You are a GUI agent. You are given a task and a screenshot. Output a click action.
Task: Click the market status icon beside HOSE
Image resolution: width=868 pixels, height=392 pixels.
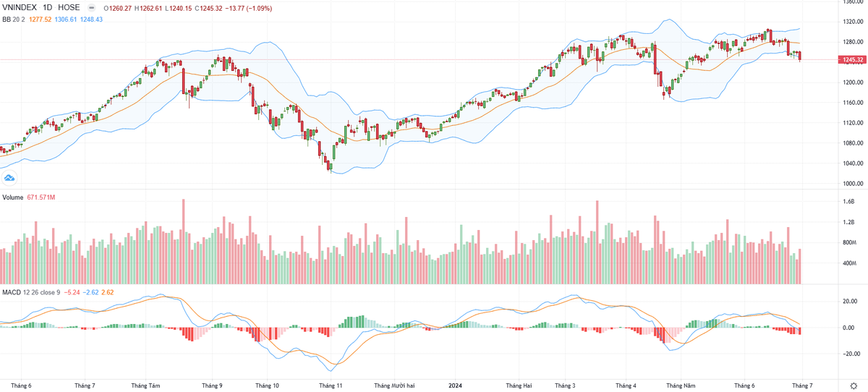pos(90,8)
